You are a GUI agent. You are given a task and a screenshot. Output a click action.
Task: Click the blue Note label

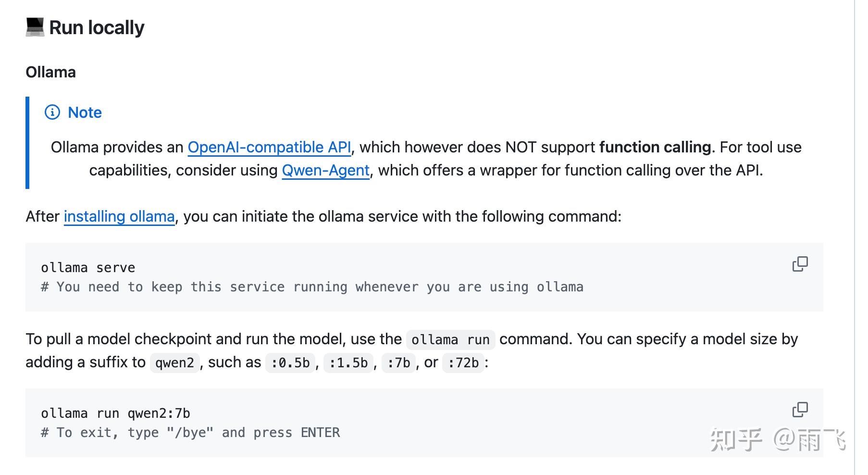pyautogui.click(x=85, y=112)
